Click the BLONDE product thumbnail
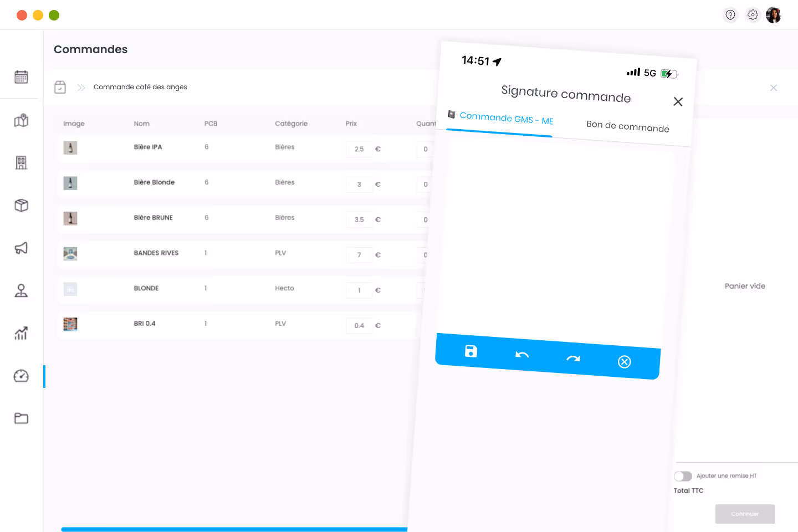798x532 pixels. coord(70,289)
